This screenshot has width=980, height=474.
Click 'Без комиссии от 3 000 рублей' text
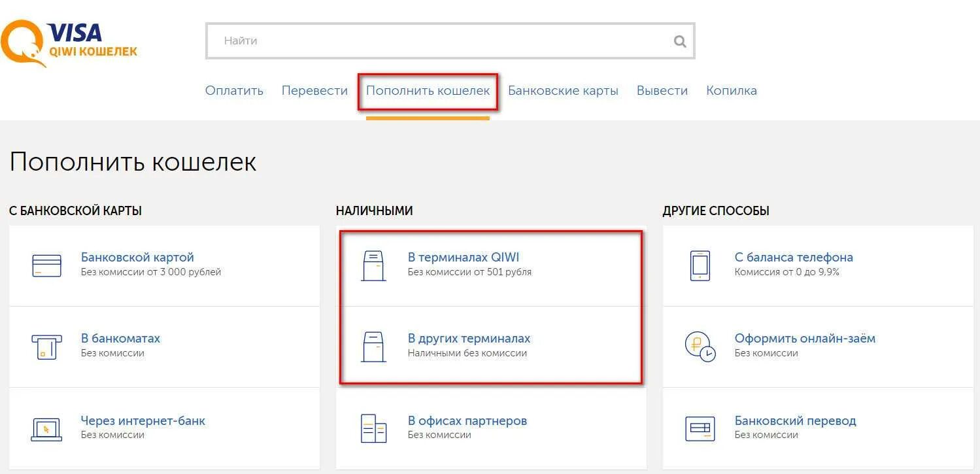[151, 272]
